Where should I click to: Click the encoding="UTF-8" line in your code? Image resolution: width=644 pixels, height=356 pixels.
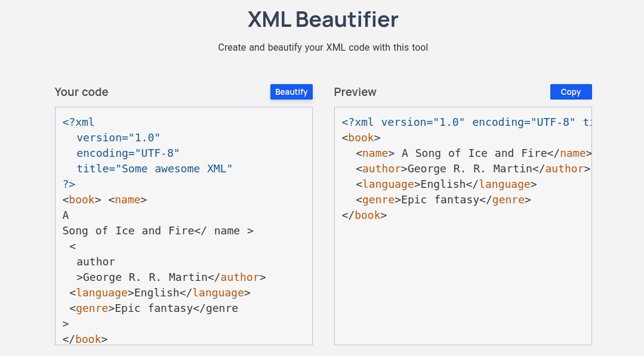pyautogui.click(x=128, y=153)
